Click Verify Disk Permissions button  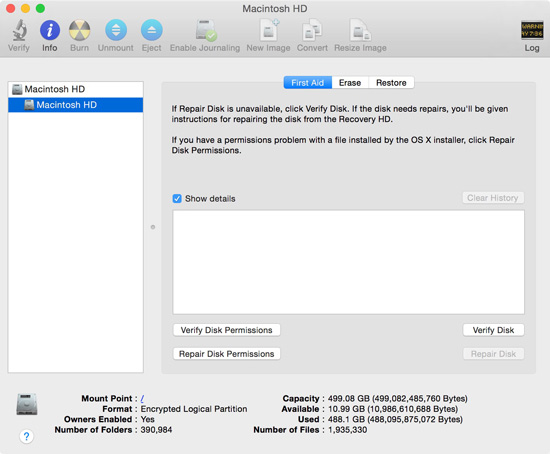coord(227,330)
